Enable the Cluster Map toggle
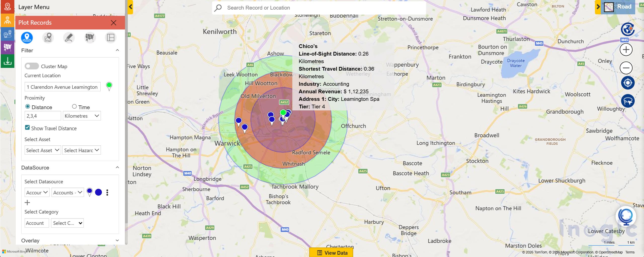 pyautogui.click(x=32, y=66)
